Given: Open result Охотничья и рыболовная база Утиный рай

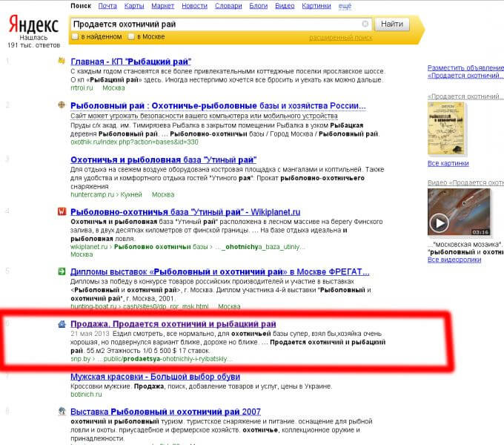Looking at the screenshot, I should pos(163,159).
